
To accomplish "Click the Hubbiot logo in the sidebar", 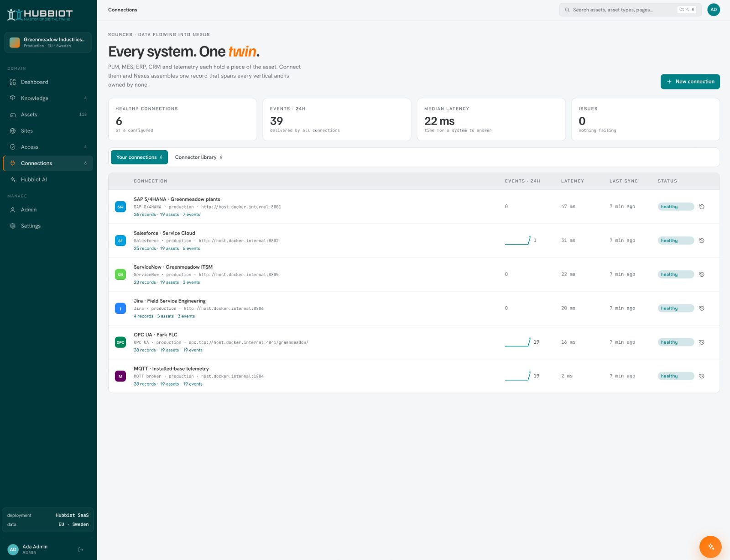I will (x=40, y=15).
